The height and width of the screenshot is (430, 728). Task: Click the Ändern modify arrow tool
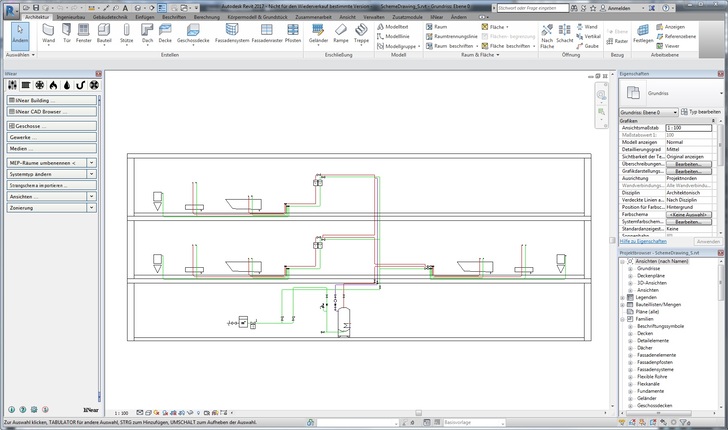tap(19, 34)
